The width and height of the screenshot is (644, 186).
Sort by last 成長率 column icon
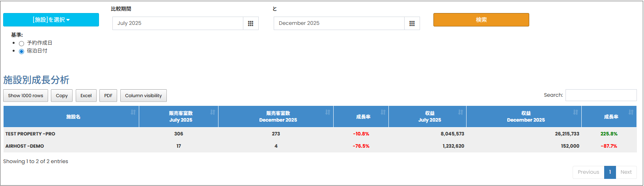tap(631, 113)
